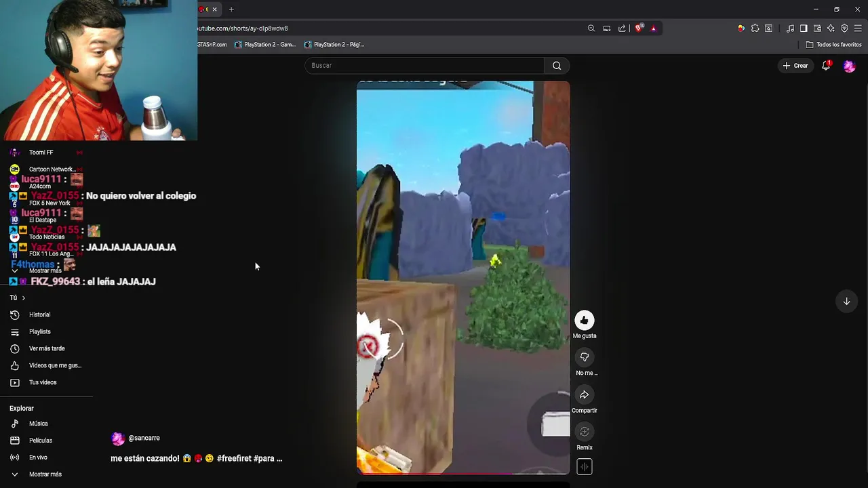Open the notifications bell
The height and width of the screenshot is (488, 868).
[x=826, y=66]
